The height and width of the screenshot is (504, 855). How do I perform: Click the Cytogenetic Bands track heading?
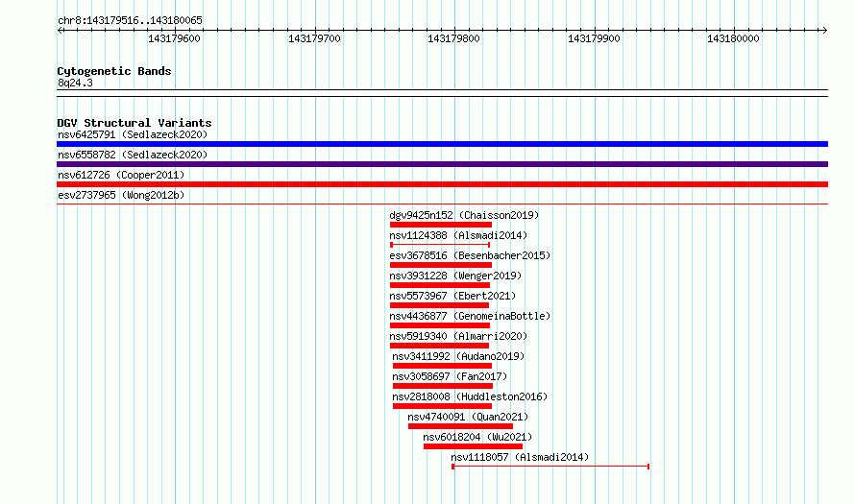click(x=114, y=71)
